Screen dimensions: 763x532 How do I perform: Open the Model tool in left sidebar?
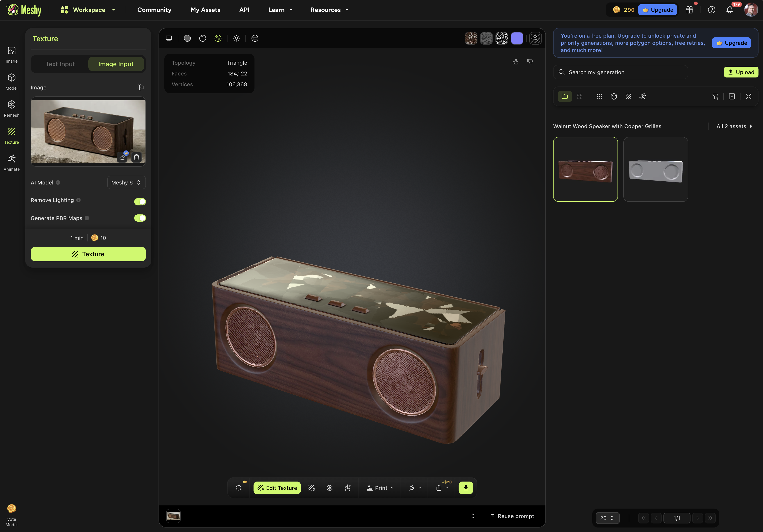point(12,82)
